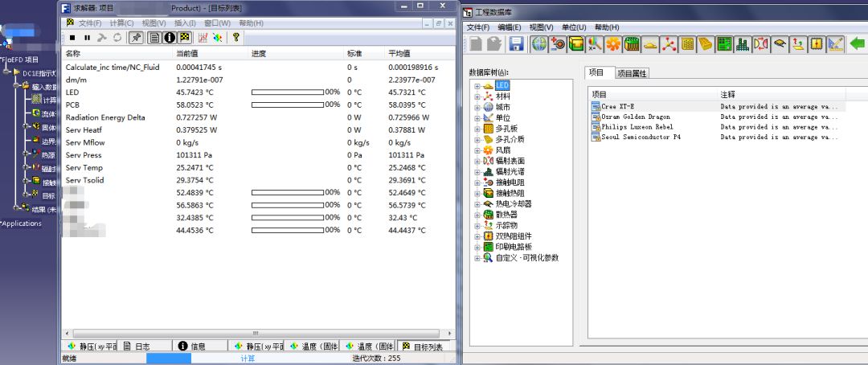Expand the 散热器 tree node
The height and width of the screenshot is (365, 868).
click(477, 215)
